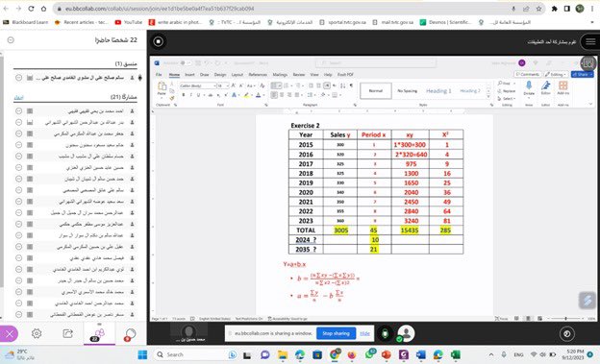Screen dimensions: 600x364
Task: Switch to the References tab in Word
Action: pyautogui.click(x=258, y=75)
